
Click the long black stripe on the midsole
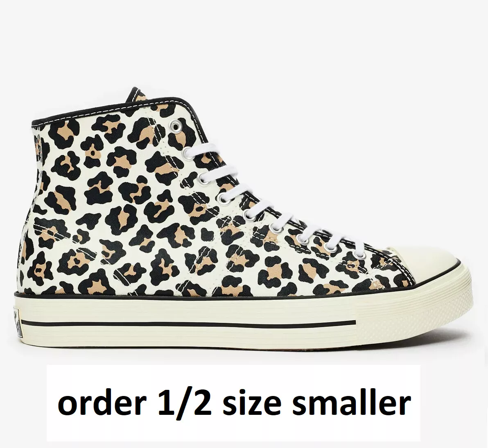pyautogui.click(x=192, y=323)
